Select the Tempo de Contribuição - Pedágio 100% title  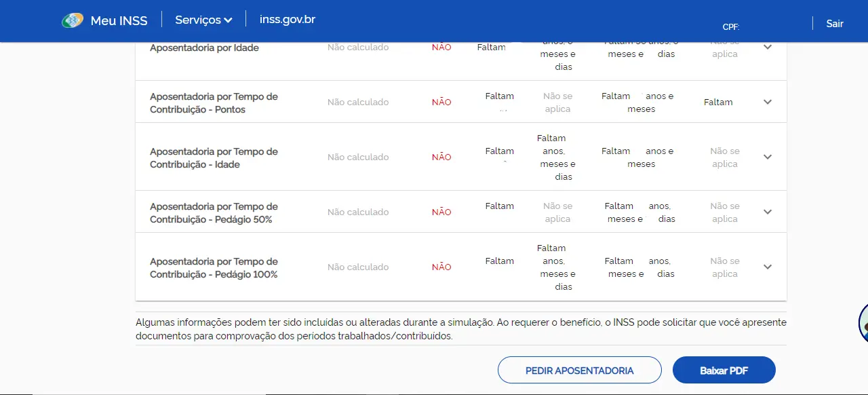(214, 268)
